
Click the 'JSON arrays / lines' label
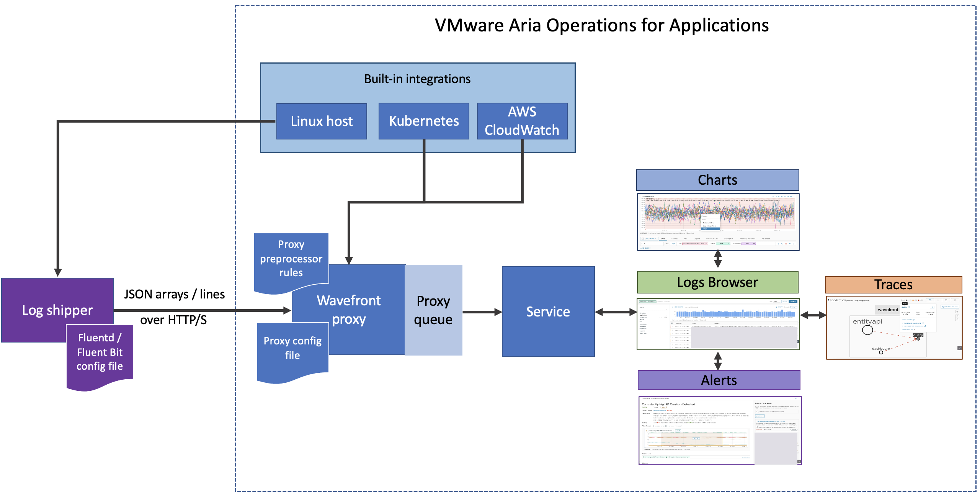coord(174,294)
